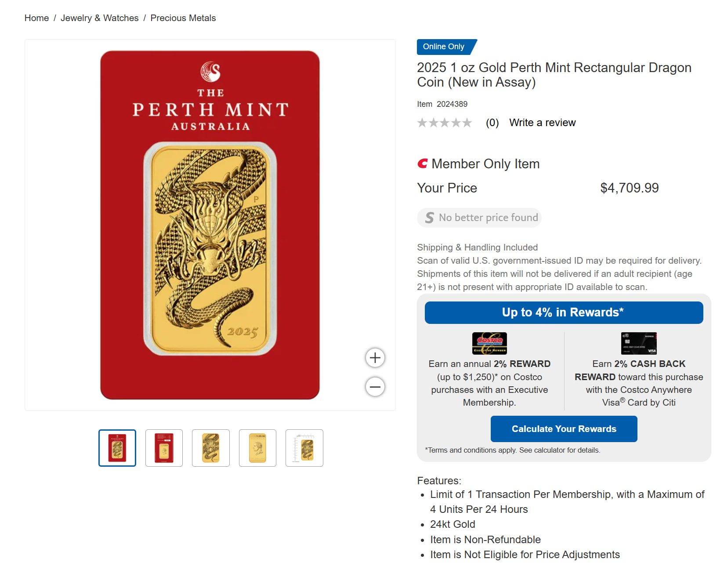The height and width of the screenshot is (588, 724).
Task: Navigate to Precious Metals breadcrumb
Action: [183, 18]
